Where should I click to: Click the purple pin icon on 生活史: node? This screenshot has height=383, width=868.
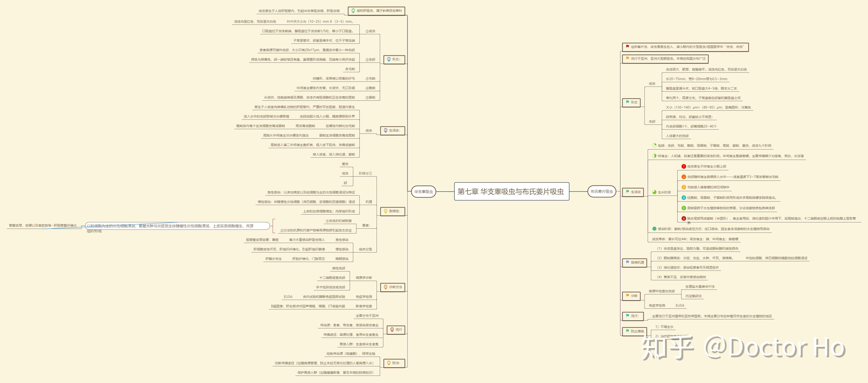tap(386, 130)
